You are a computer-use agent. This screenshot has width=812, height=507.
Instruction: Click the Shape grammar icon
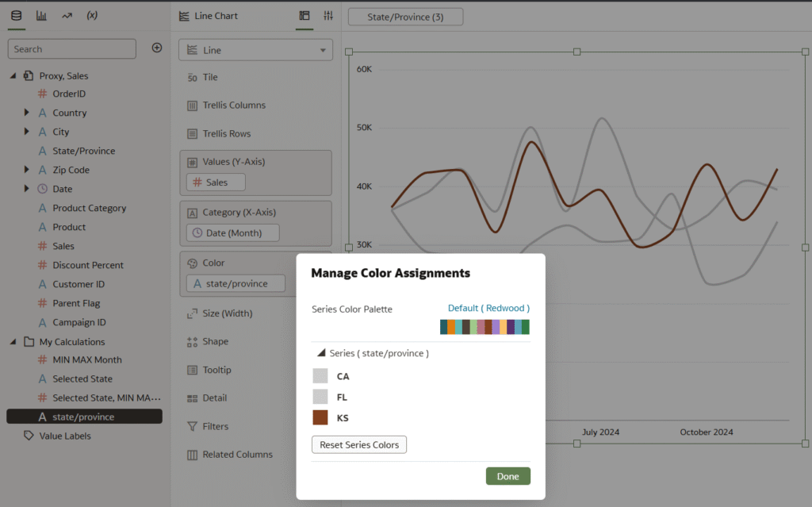pyautogui.click(x=192, y=342)
